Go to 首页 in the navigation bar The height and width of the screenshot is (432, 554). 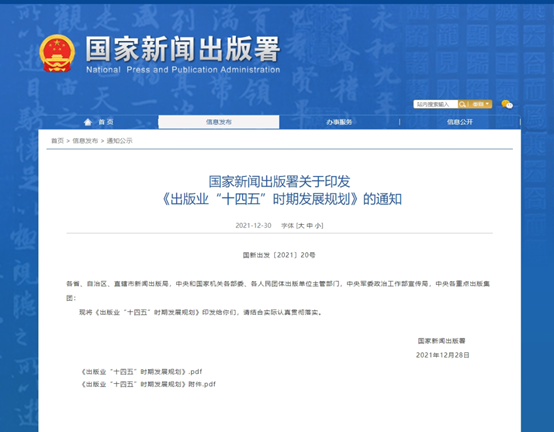(x=106, y=122)
